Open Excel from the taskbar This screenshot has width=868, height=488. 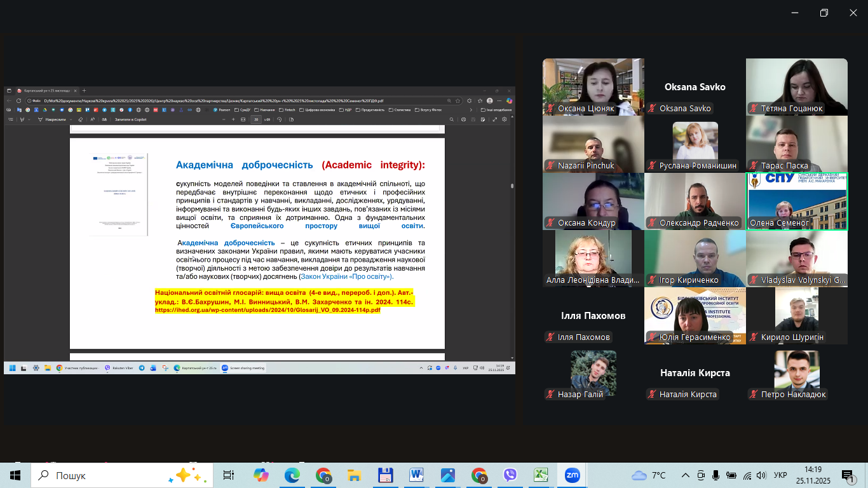click(x=541, y=475)
